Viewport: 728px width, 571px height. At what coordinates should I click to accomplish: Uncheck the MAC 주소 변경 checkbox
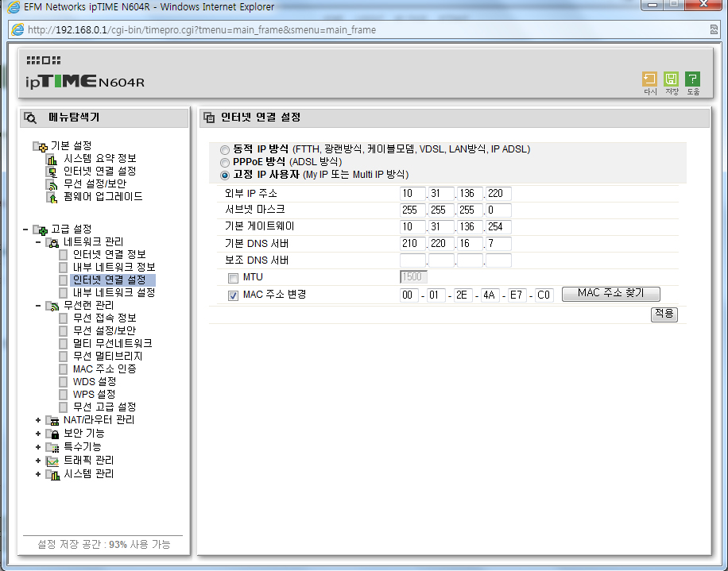click(233, 295)
